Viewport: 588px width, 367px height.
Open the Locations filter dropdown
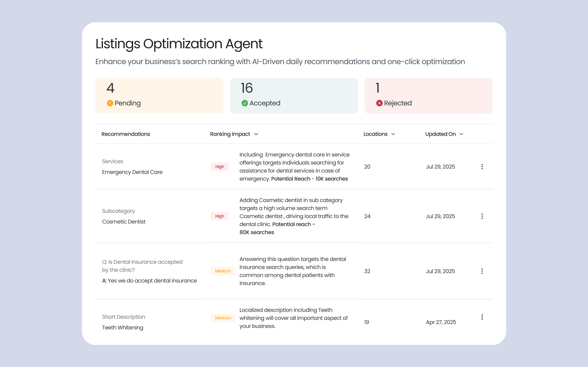(393, 134)
